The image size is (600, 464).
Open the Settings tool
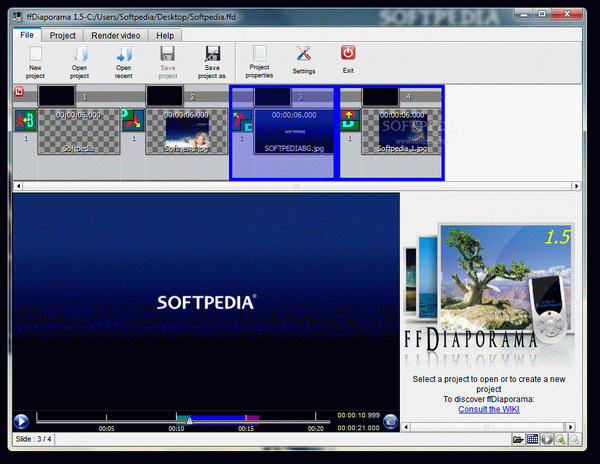304,60
